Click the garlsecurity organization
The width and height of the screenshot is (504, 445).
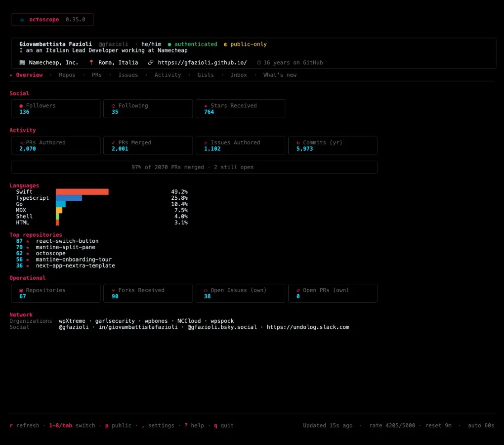(115, 321)
